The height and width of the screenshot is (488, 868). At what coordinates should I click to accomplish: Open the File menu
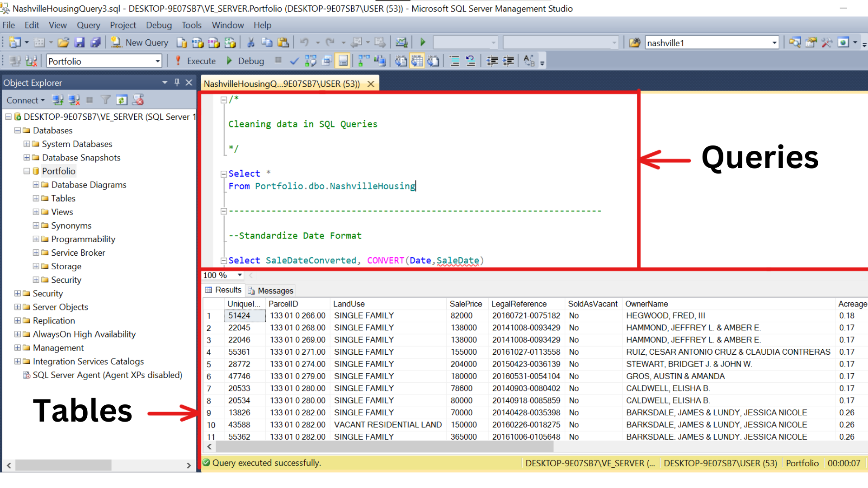coord(9,25)
